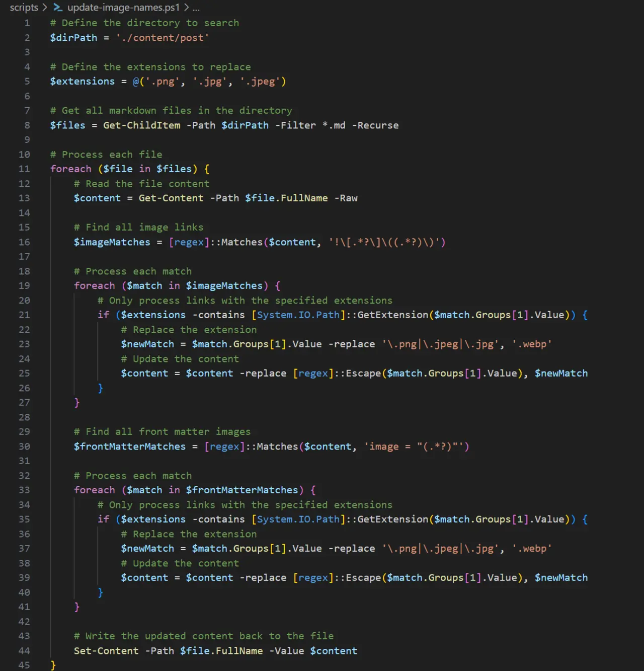Click $frontMatterMatches variable on line 30
Viewport: 644px width, 671px height.
(x=130, y=446)
